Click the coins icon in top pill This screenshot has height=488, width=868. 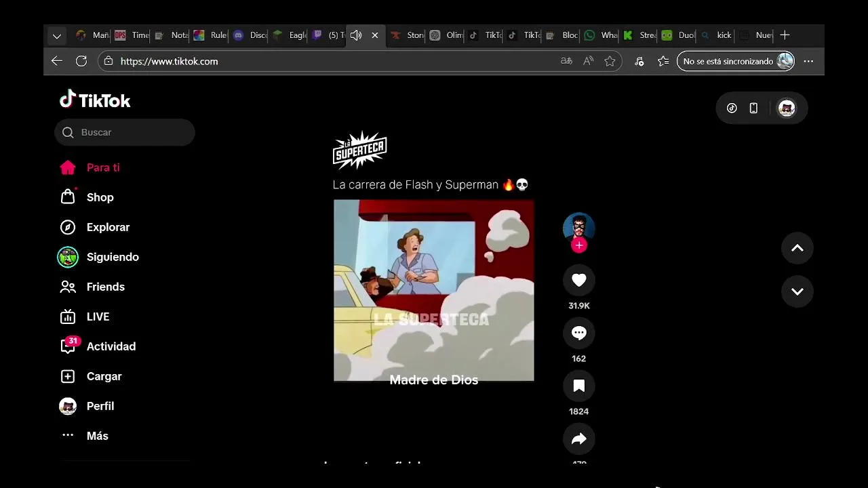click(x=732, y=108)
